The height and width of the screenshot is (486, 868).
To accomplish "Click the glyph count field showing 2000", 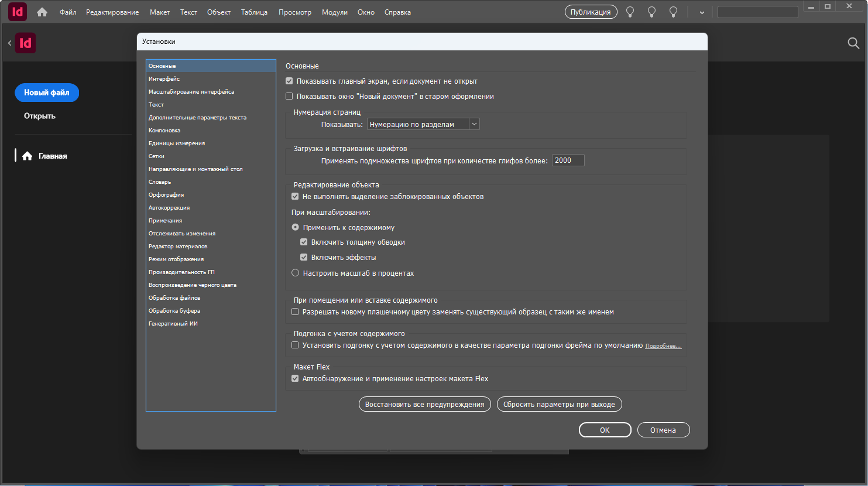I will pyautogui.click(x=568, y=160).
